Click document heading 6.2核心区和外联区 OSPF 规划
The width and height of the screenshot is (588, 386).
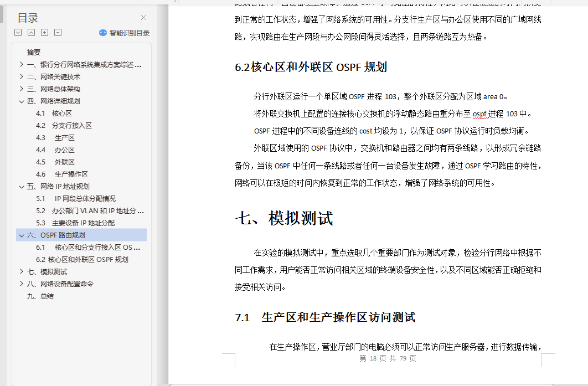(311, 67)
